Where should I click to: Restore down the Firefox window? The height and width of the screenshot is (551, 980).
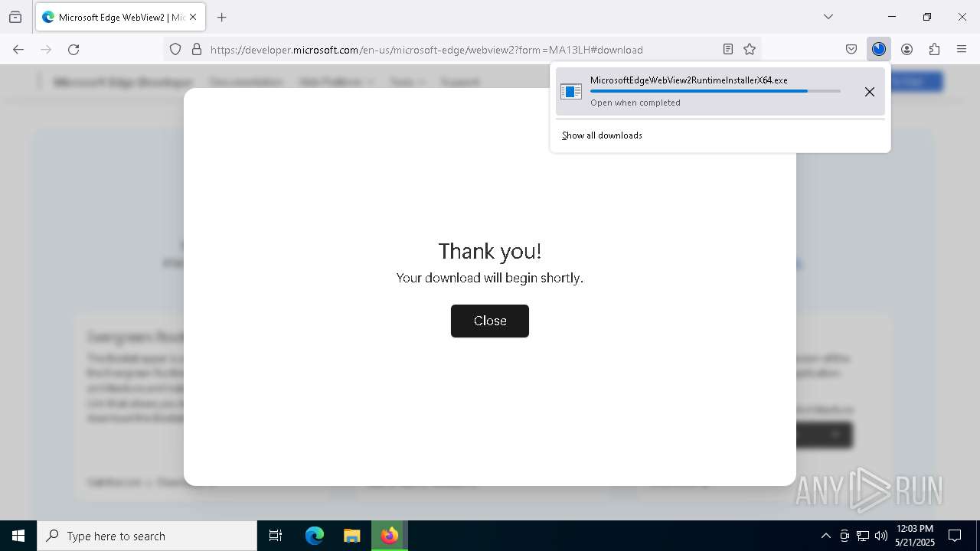pos(927,17)
